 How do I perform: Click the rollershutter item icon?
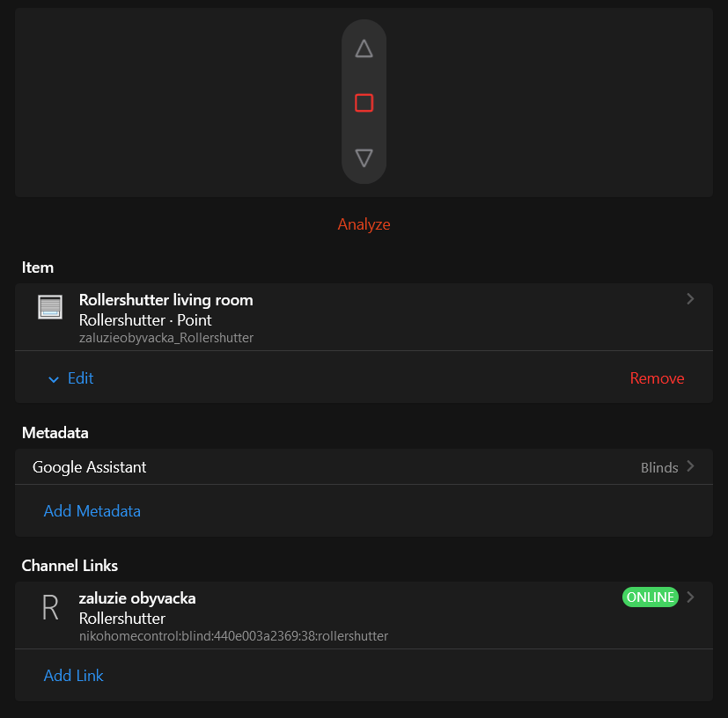coord(50,307)
